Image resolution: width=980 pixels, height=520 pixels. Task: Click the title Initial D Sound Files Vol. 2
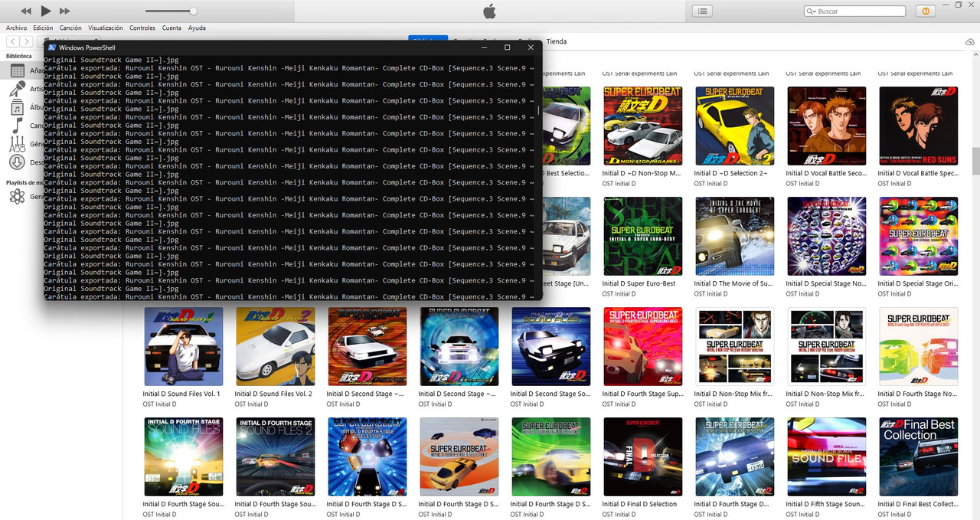click(273, 394)
